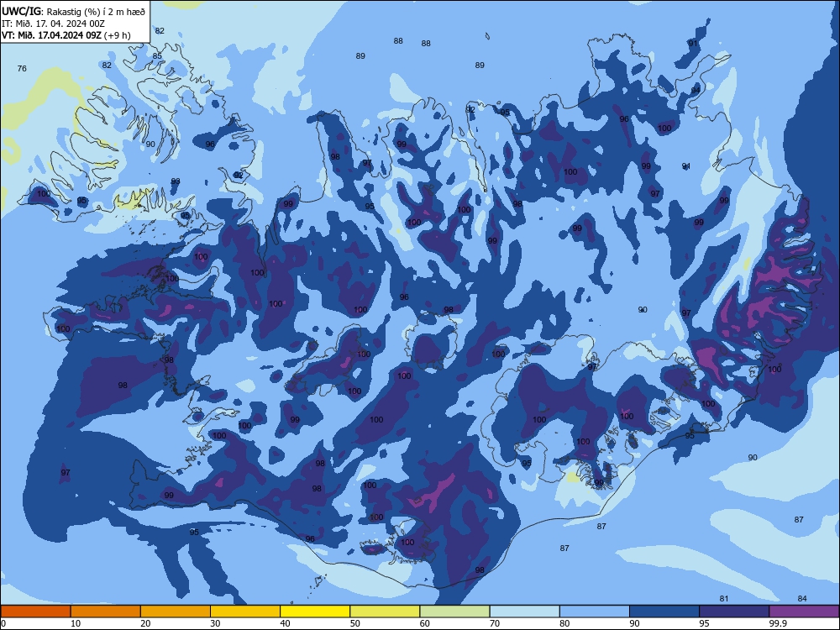
Task: Click the legend scale label 10
Action: (76, 623)
